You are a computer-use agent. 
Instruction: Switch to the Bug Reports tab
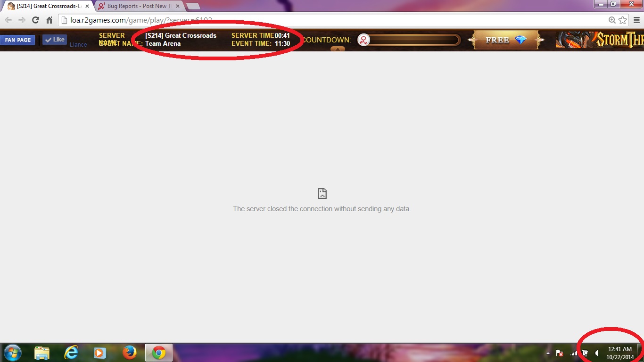coord(136,6)
